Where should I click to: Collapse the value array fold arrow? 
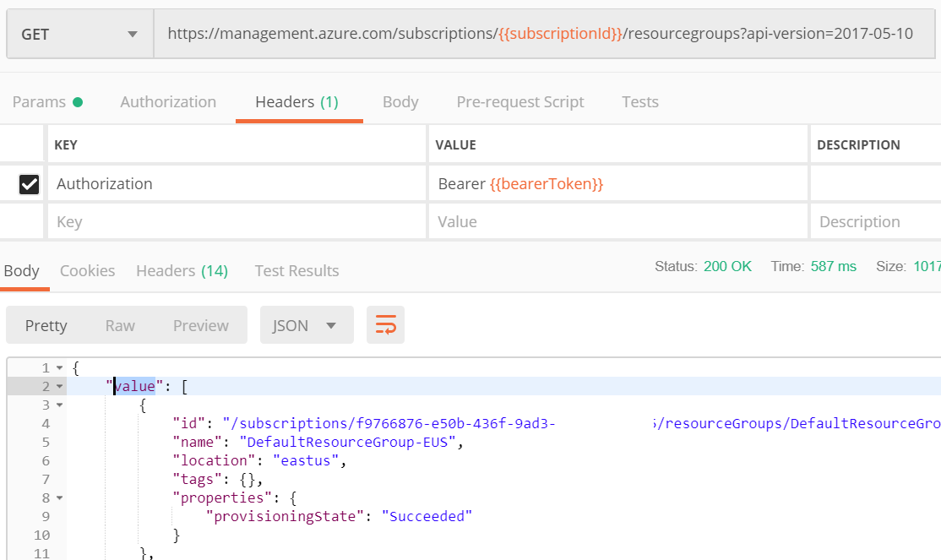pos(59,387)
